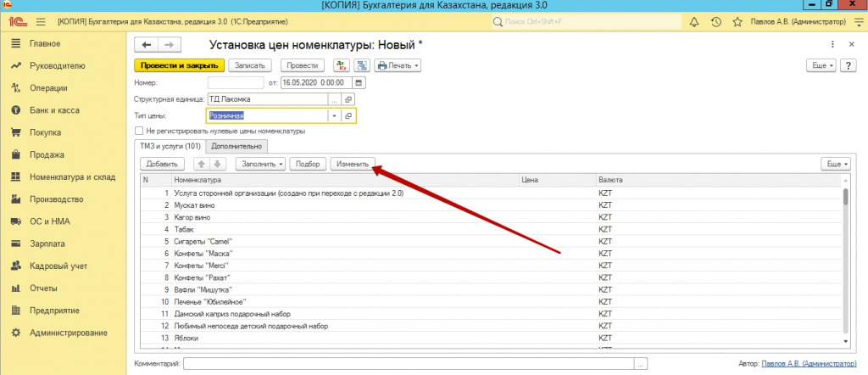Open Структурная единица selection ellipsis button
Screen dimensions: 868x375
tap(334, 99)
